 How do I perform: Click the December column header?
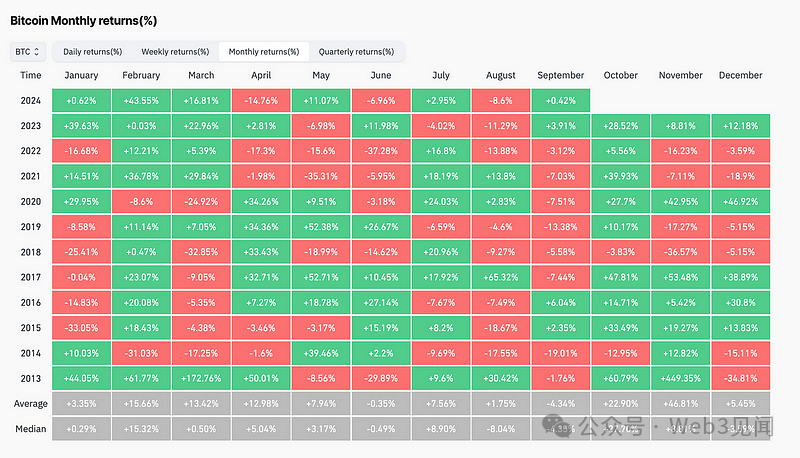coord(740,75)
